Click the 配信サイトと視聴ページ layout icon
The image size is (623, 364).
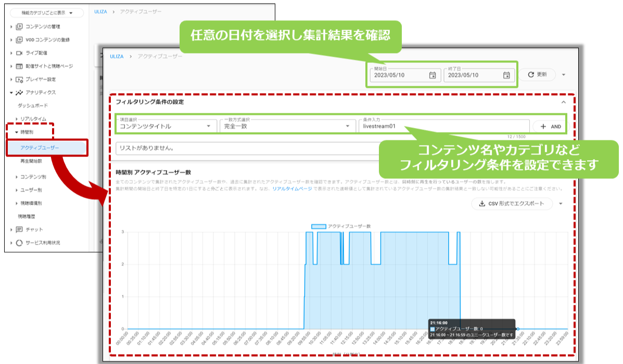click(19, 66)
